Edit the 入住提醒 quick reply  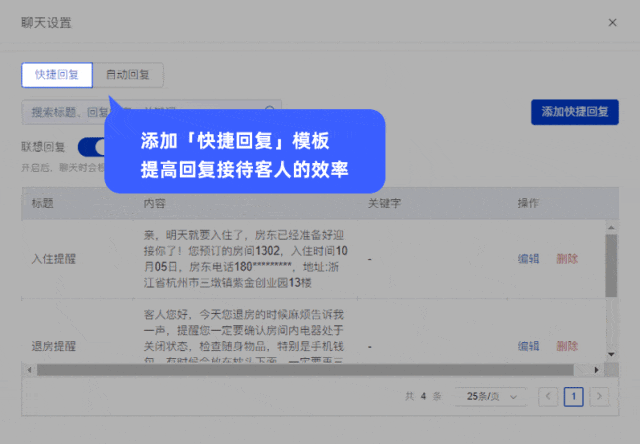[x=528, y=259]
